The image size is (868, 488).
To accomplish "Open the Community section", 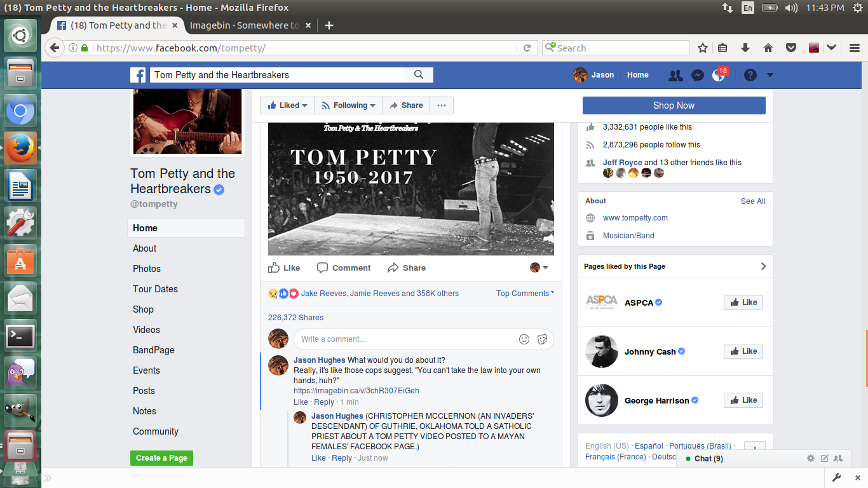I will coord(156,431).
